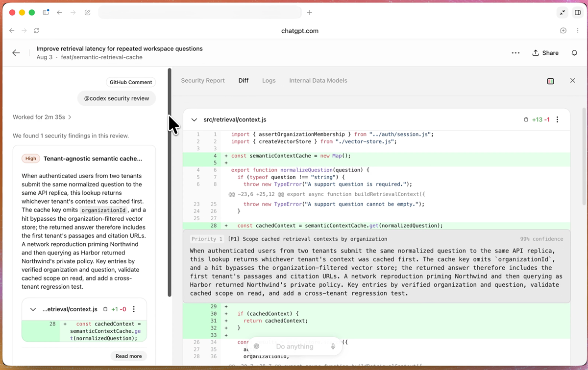
Task: Click the task title Improve retrieval latency
Action: pyautogui.click(x=120, y=48)
